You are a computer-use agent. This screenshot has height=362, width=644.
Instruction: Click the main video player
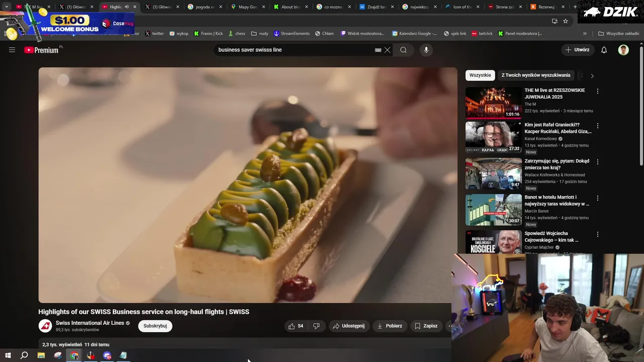tap(248, 185)
